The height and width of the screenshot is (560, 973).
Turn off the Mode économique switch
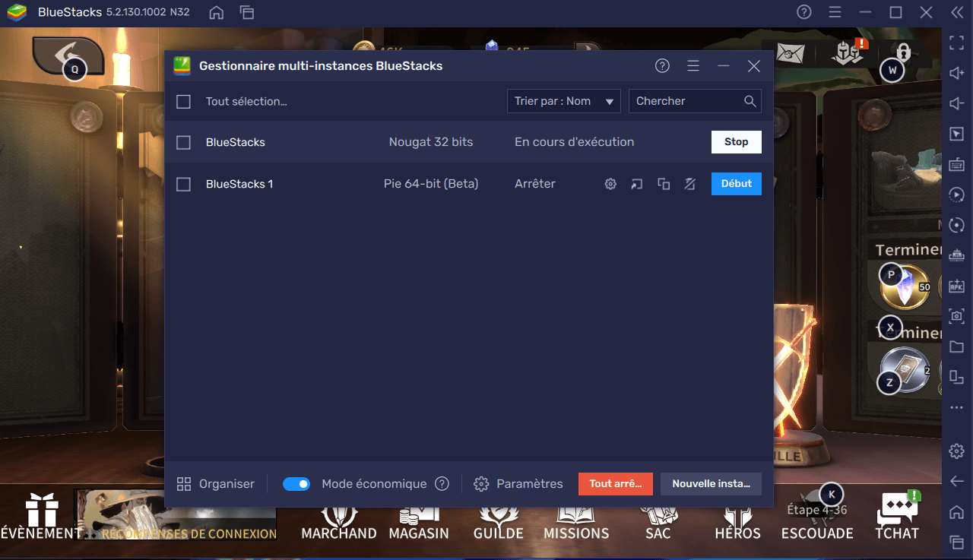[x=296, y=484]
